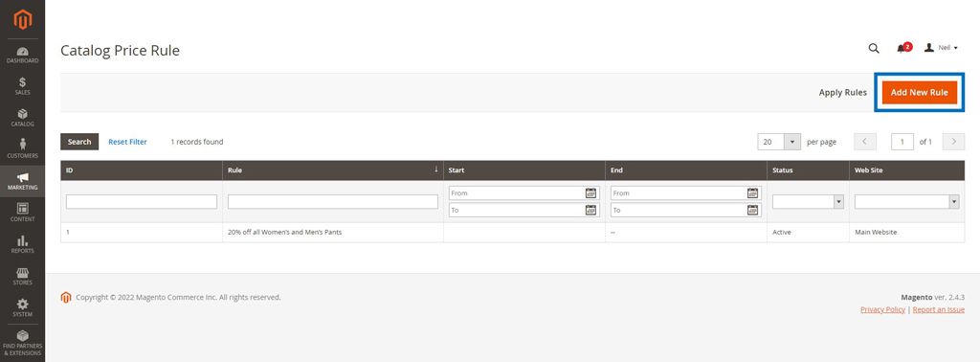Sort by the Start column header
The height and width of the screenshot is (362, 980).
(x=523, y=170)
